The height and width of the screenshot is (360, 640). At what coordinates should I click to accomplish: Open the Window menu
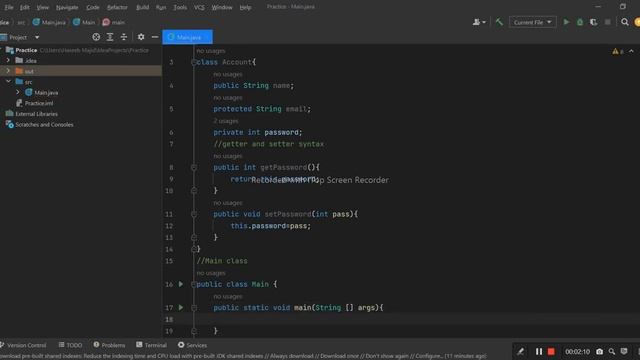(x=222, y=7)
